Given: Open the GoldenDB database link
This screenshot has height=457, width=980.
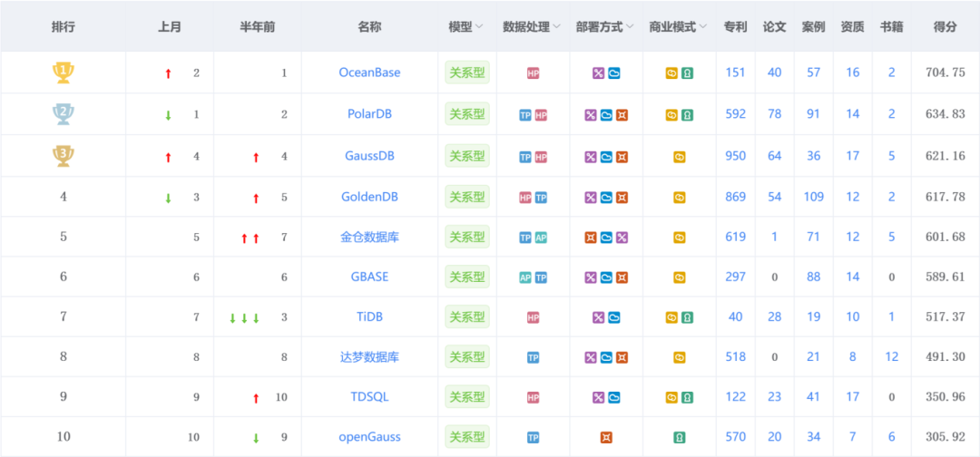Looking at the screenshot, I should pos(369,197).
